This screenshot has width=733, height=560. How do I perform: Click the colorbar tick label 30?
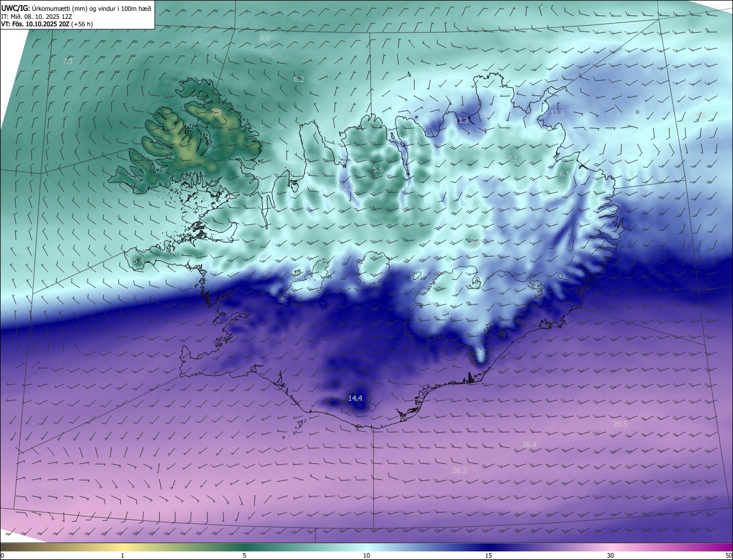pos(610,555)
